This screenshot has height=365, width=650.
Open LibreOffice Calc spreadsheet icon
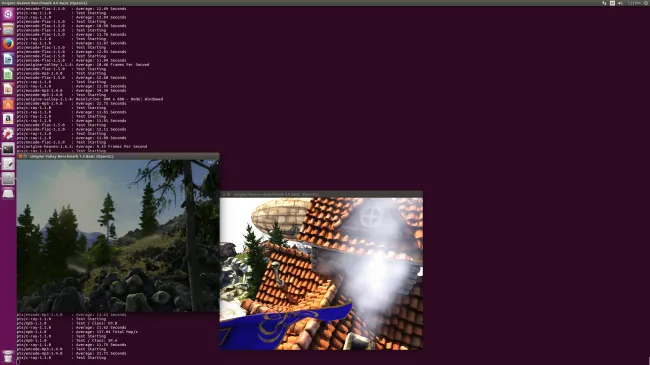[x=8, y=74]
